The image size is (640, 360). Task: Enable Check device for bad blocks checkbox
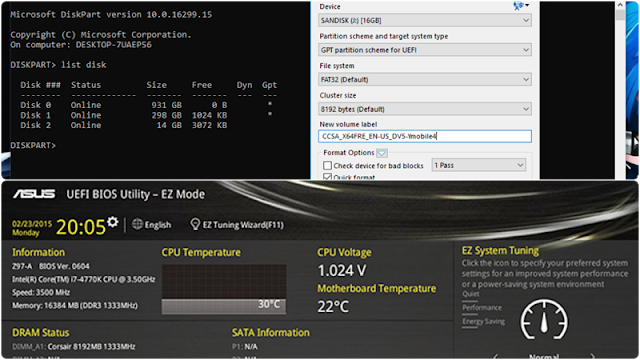[x=327, y=165]
